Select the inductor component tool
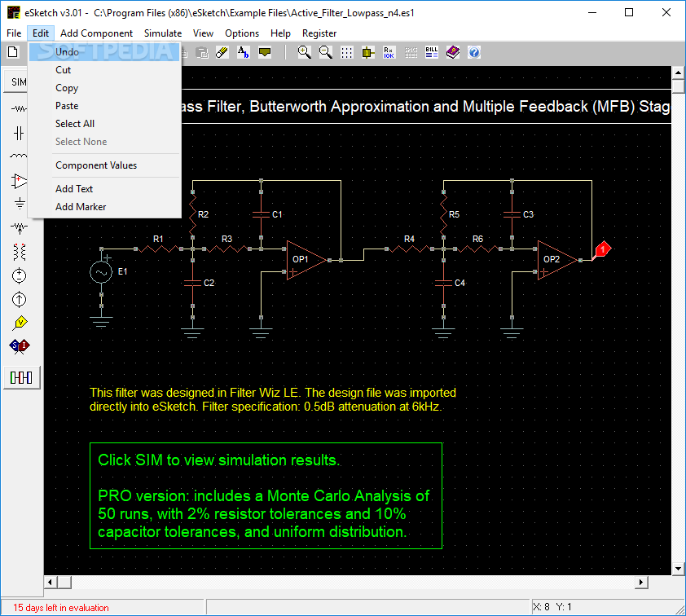The width and height of the screenshot is (686, 616). tap(19, 156)
